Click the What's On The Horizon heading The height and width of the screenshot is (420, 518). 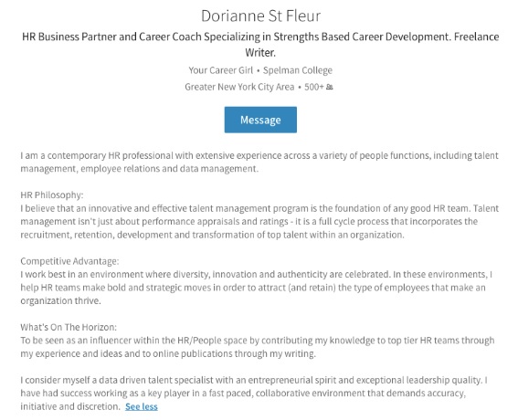pyautogui.click(x=69, y=327)
